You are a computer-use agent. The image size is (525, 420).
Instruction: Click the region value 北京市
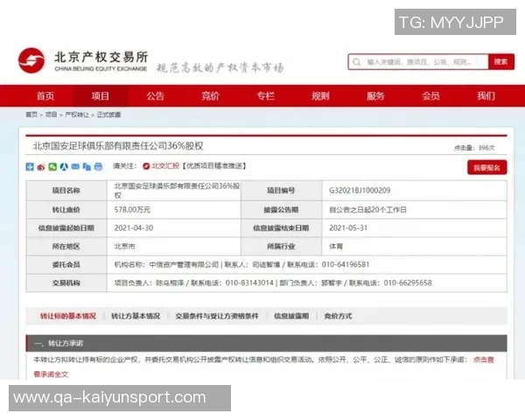[x=124, y=247]
